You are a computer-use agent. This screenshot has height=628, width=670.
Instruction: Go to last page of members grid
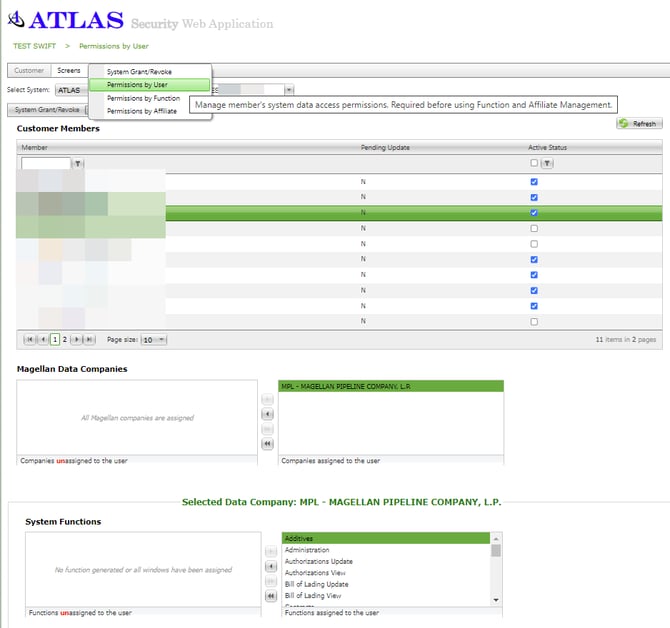[89, 340]
